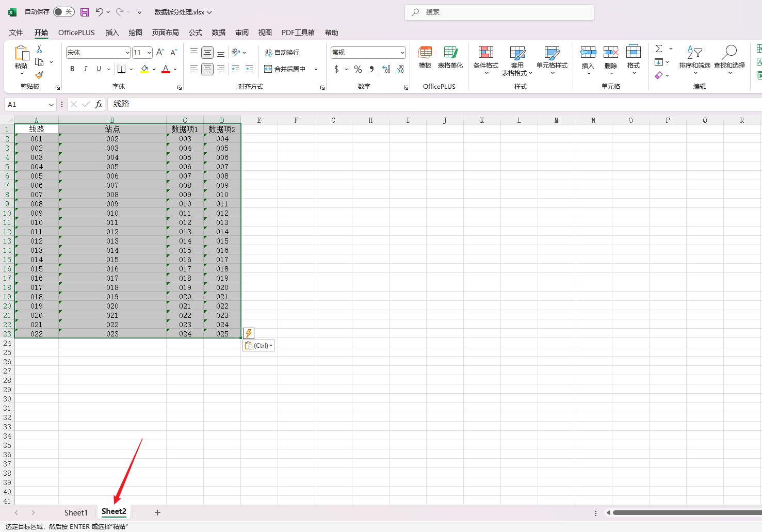762x532 pixels.
Task: Toggle Align Left button
Action: coord(194,69)
